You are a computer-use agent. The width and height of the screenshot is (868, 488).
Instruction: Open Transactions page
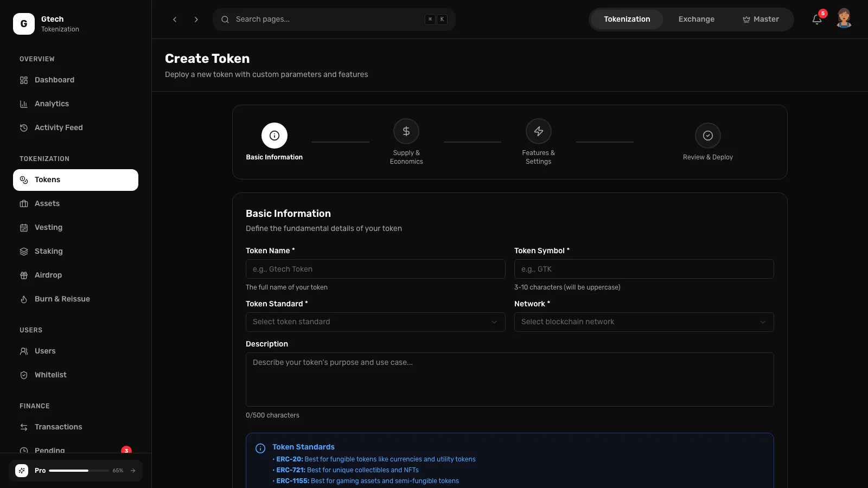coord(75,427)
